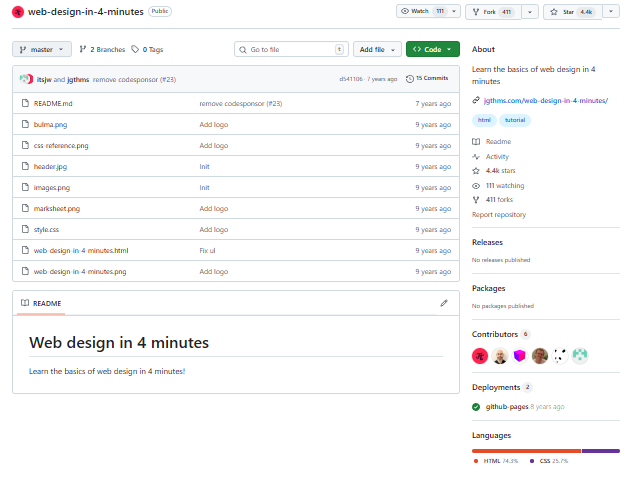
Task: Click the magnifier icon in Go to file
Action: 243,49
